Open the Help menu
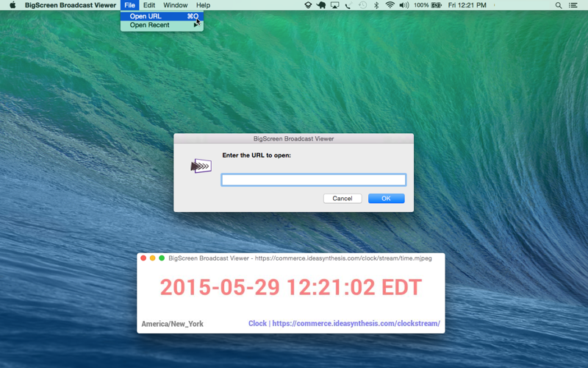Screen dimensions: 588x368 pyautogui.click(x=203, y=5)
